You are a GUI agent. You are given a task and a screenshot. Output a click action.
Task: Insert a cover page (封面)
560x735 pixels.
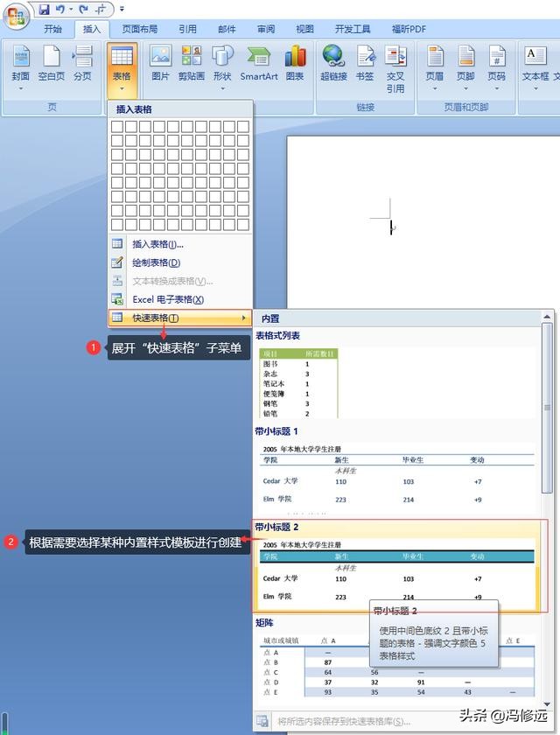pos(21,68)
